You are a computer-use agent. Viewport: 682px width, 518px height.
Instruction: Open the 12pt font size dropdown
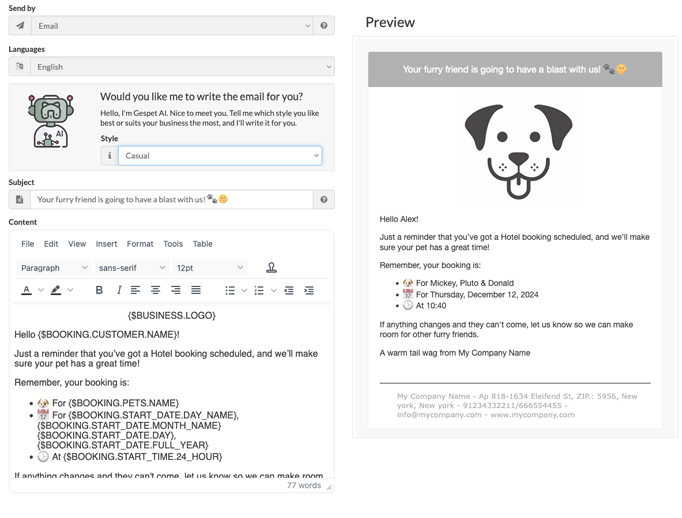click(x=210, y=267)
